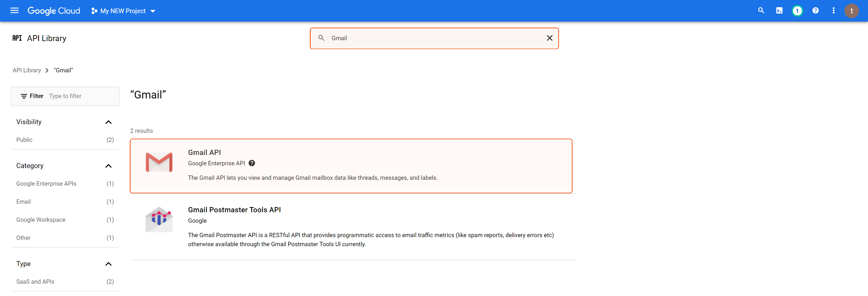Open the help question mark menu
Viewport: 868px width, 296px height.
pos(815,11)
